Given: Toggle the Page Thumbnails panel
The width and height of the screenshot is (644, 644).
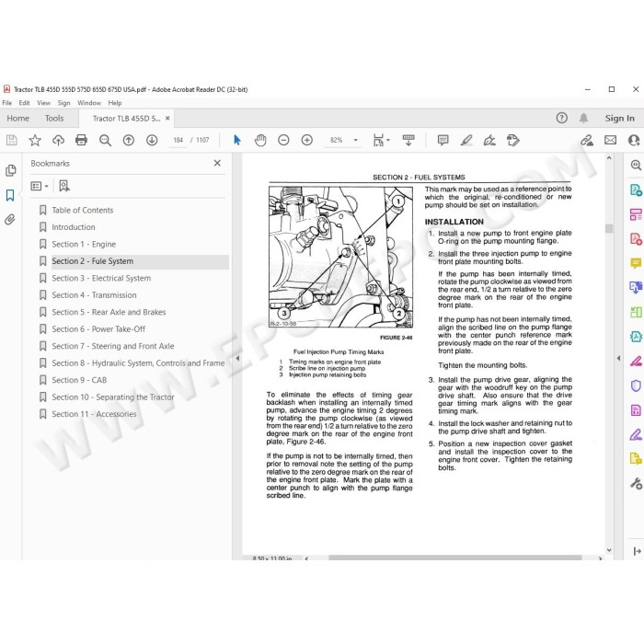Looking at the screenshot, I should (x=10, y=170).
